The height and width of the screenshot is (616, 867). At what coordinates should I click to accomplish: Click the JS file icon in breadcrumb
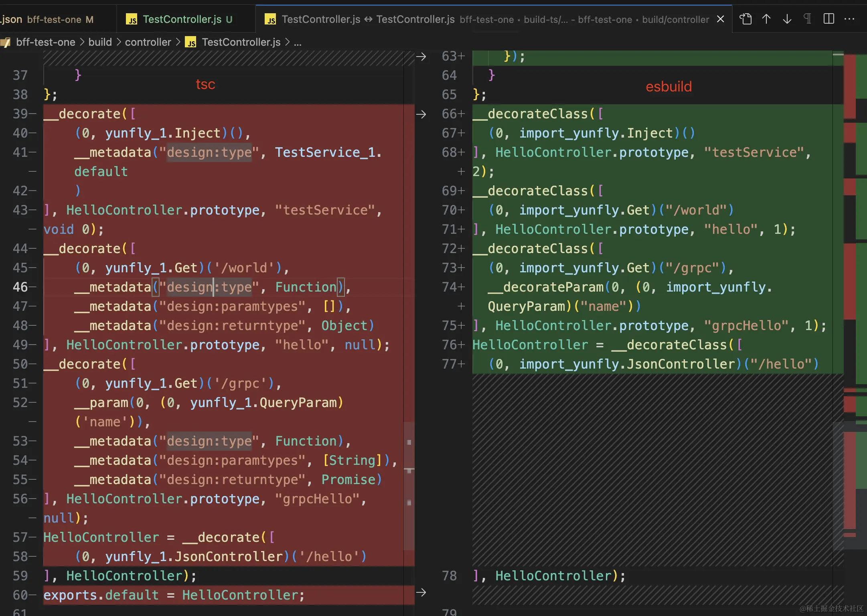pos(191,42)
